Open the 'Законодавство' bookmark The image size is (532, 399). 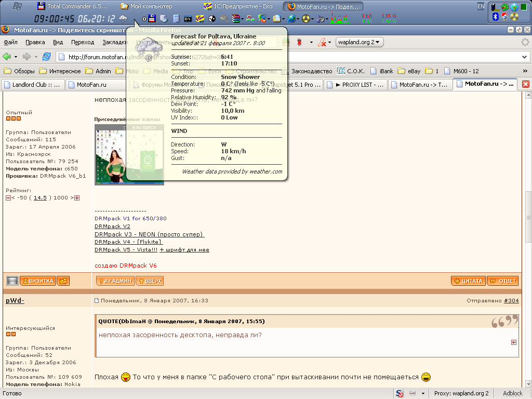tap(307, 71)
